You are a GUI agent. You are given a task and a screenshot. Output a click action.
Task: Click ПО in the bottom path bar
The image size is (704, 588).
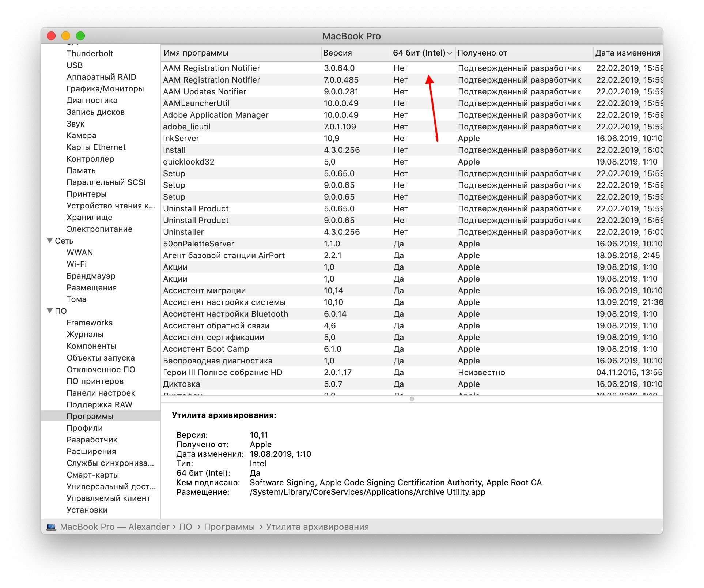tap(185, 527)
